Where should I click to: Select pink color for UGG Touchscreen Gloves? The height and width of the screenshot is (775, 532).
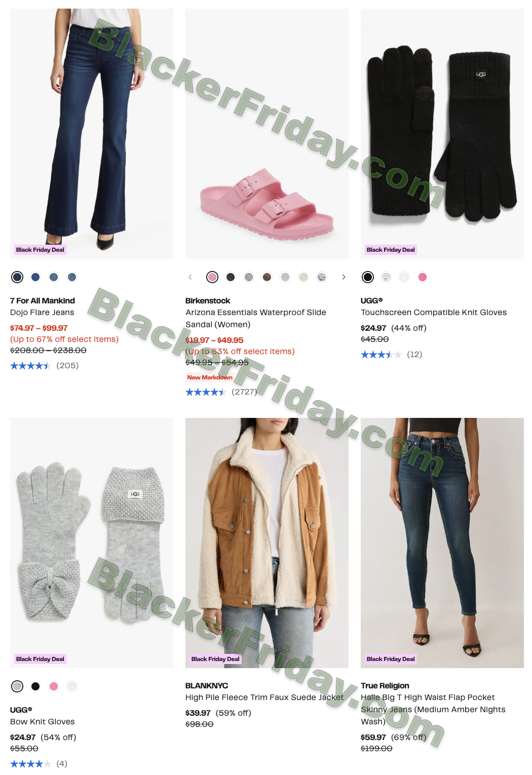(x=423, y=277)
